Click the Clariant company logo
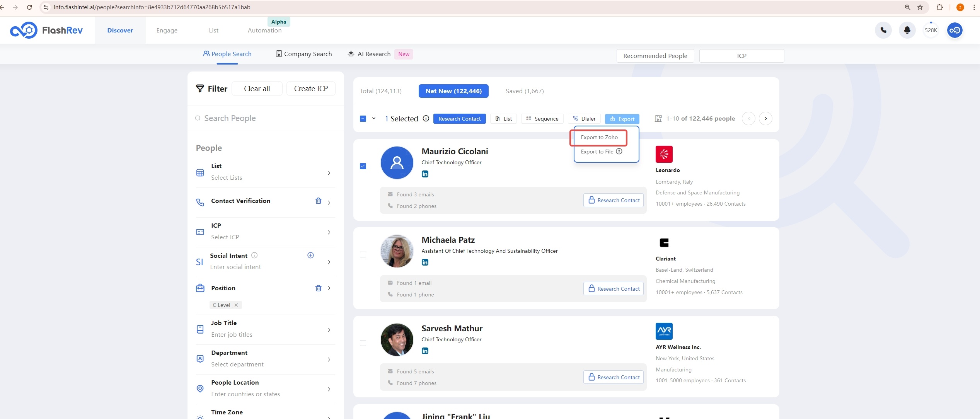980x419 pixels. click(x=664, y=243)
